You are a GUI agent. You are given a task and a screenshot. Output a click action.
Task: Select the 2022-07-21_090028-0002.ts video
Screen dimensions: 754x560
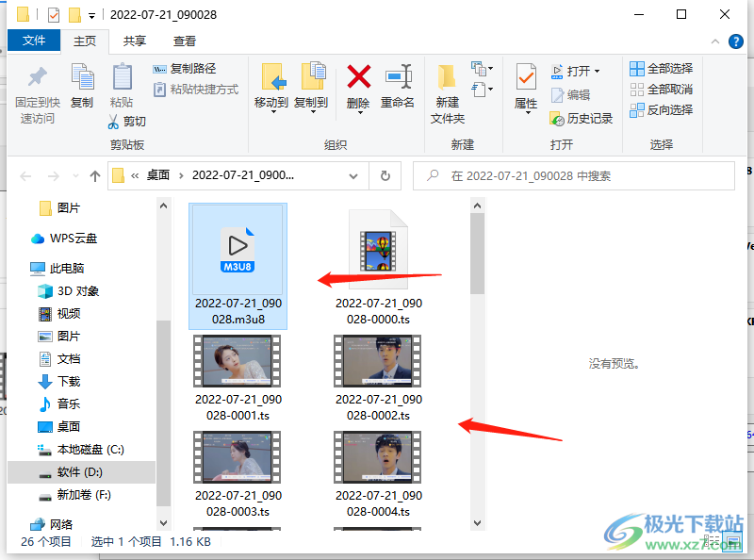pyautogui.click(x=379, y=378)
